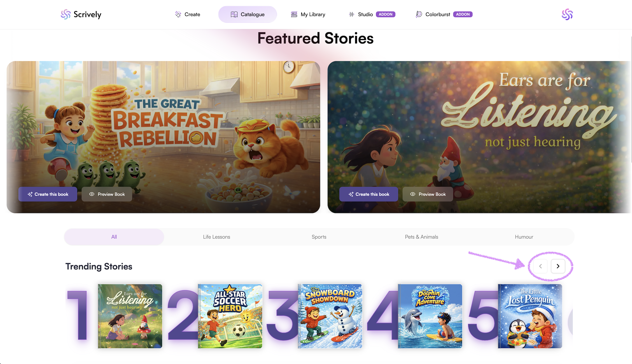Click the Scrively logo in header
This screenshot has height=364, width=632.
(x=81, y=14)
